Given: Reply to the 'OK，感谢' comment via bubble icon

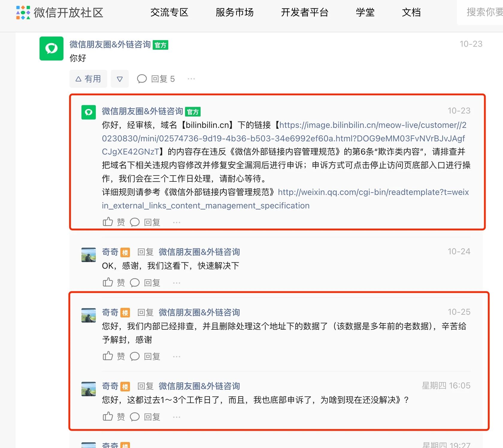Looking at the screenshot, I should pos(135,283).
